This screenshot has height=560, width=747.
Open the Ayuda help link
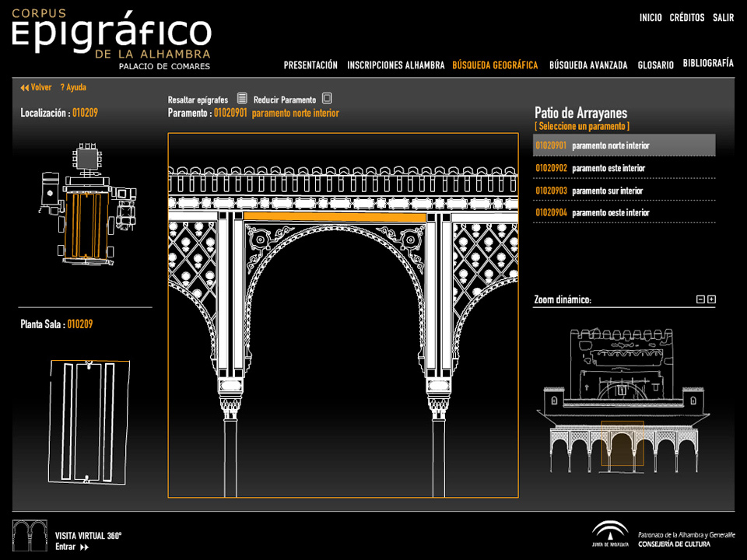[73, 88]
